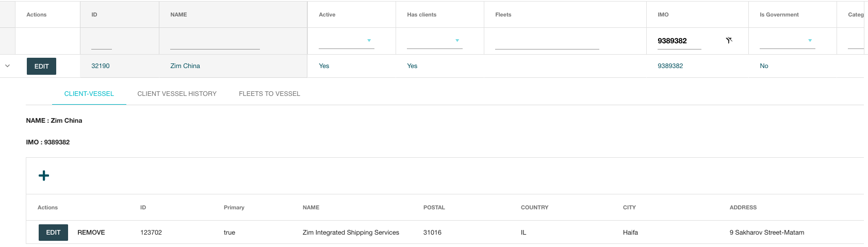The image size is (868, 247).
Task: Remove client Zim Integrated Shipping Services
Action: (x=91, y=233)
